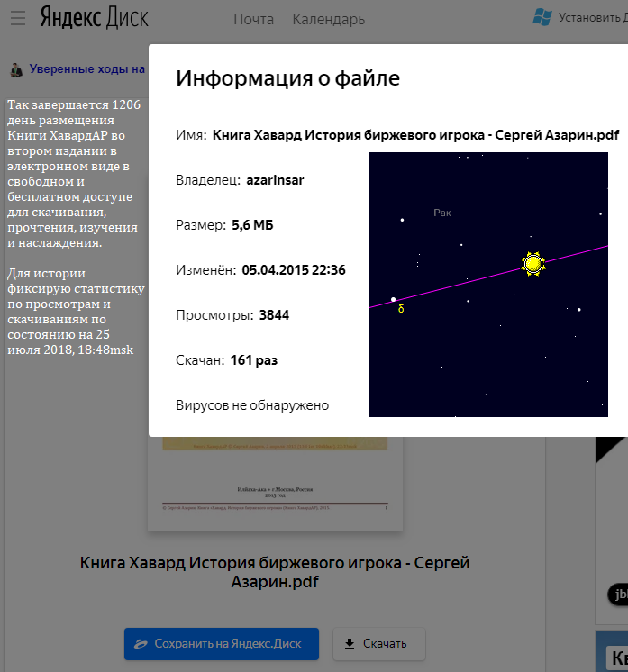The height and width of the screenshot is (672, 628).
Task: Click the owner name azarinsar
Action: [275, 180]
